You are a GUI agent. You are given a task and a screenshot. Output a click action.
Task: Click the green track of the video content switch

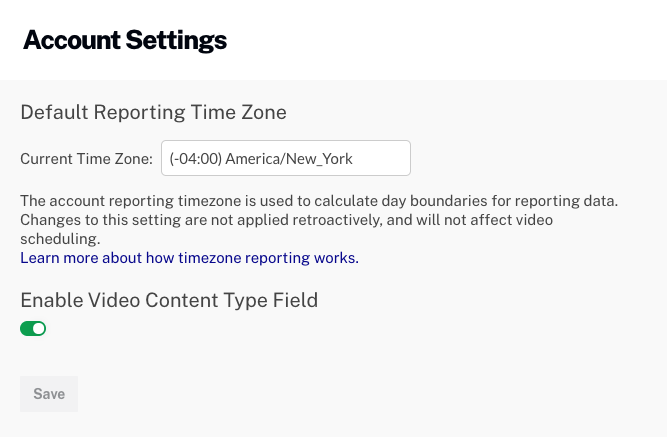27,328
